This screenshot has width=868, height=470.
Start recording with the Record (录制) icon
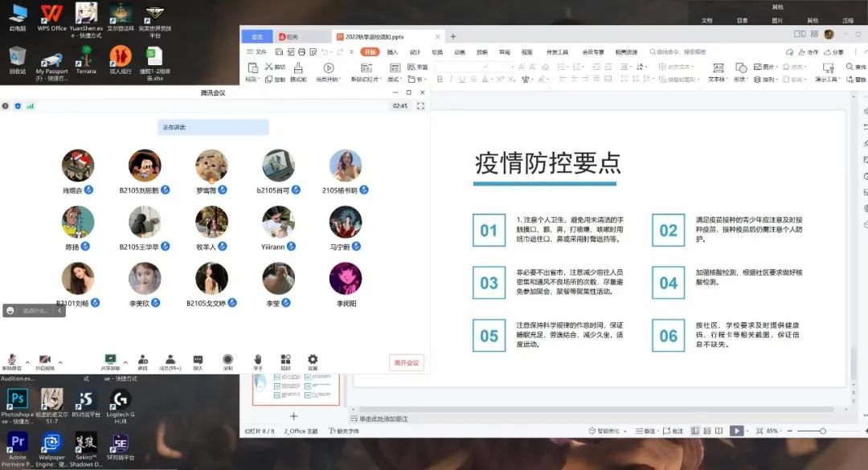pyautogui.click(x=227, y=360)
